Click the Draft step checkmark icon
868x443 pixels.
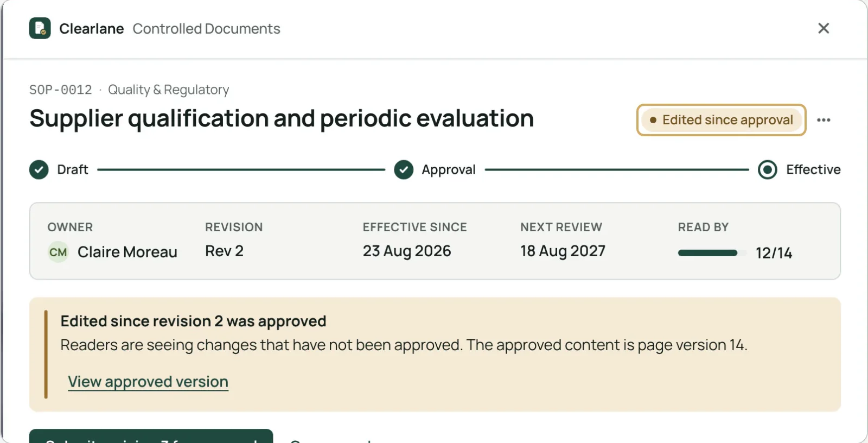pyautogui.click(x=39, y=170)
